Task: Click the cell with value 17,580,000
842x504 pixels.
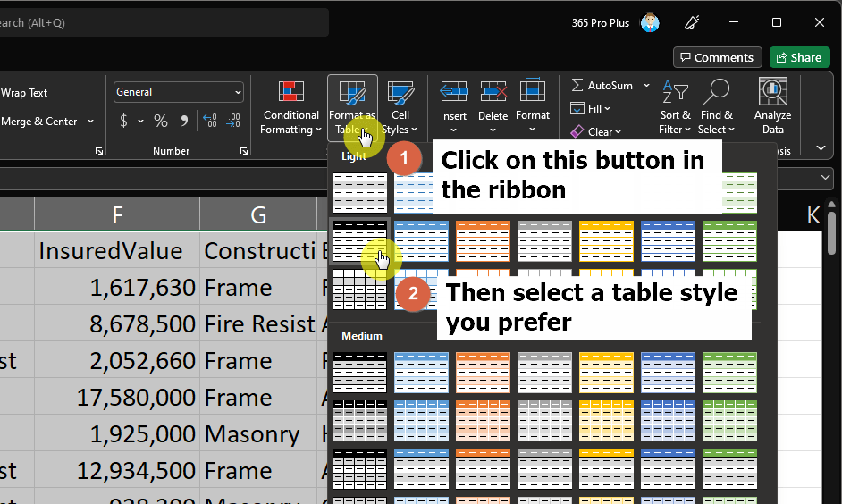Action: (x=117, y=397)
